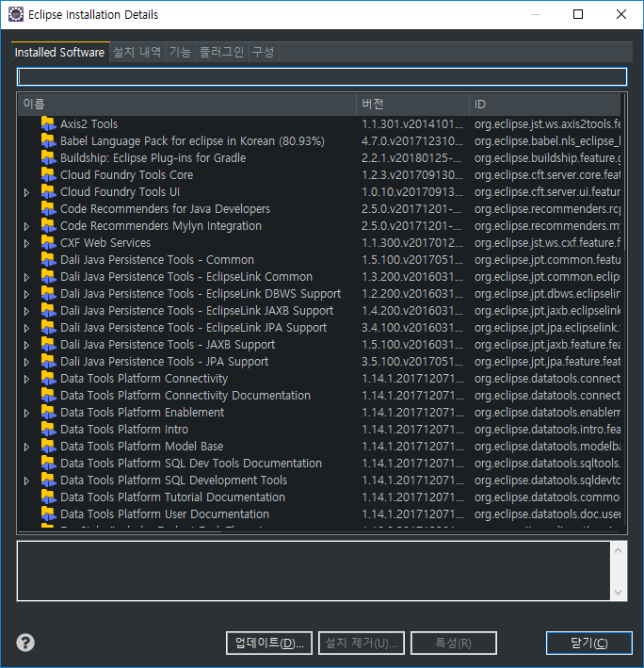644x668 pixels.
Task: Click Data Tools SQL Dev Tools Documentation icon
Action: (x=49, y=464)
